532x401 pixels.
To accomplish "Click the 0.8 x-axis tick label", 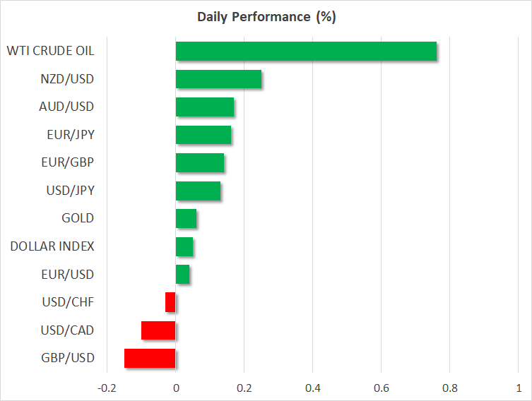I will coord(449,388).
